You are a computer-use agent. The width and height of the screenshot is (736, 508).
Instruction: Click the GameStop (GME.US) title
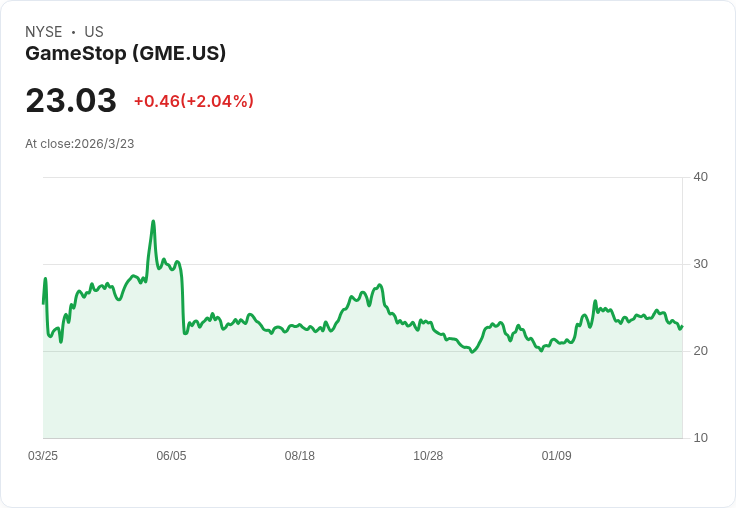pos(126,53)
